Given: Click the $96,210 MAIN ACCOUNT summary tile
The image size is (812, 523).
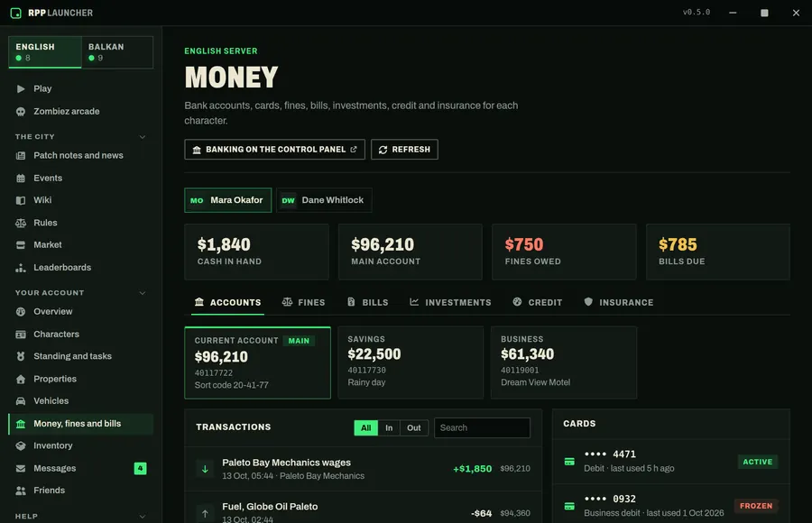Looking at the screenshot, I should [x=411, y=252].
